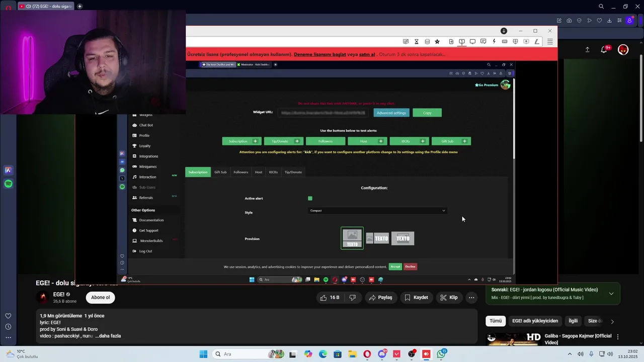644x362 pixels.
Task: Click the plus on Subscription test button
Action: (x=255, y=141)
